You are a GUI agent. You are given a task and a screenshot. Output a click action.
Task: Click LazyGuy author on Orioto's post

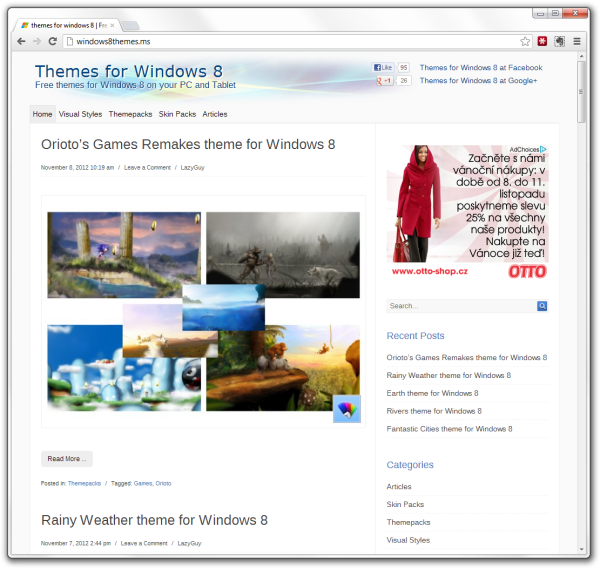pos(192,168)
